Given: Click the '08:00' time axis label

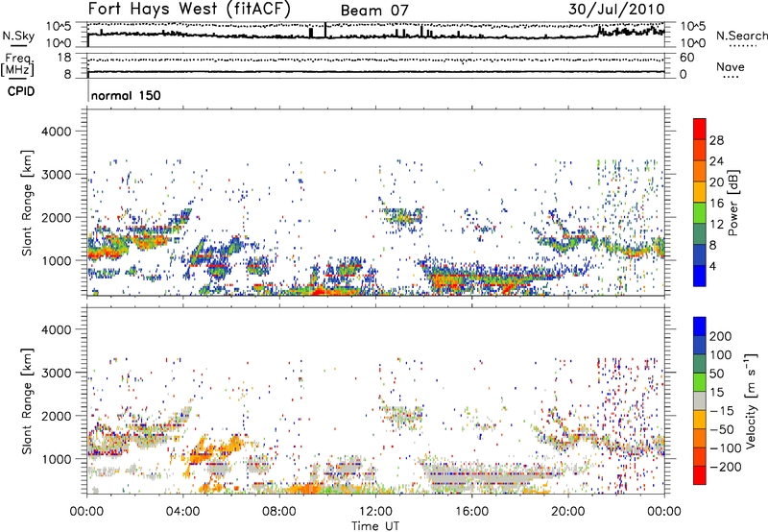Looking at the screenshot, I should point(278,512).
